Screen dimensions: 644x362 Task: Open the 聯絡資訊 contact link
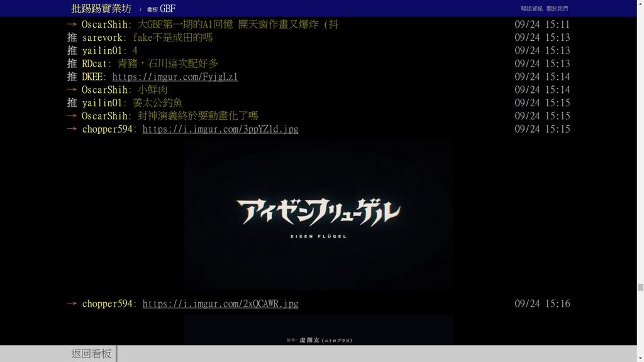(x=531, y=9)
